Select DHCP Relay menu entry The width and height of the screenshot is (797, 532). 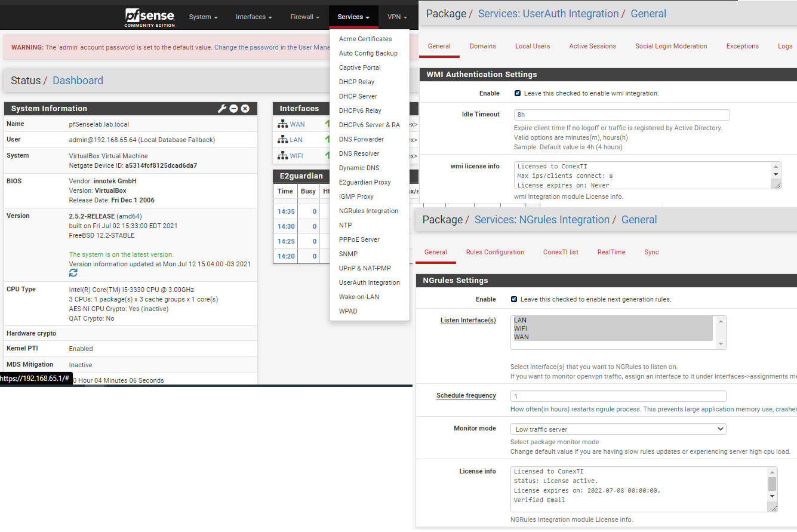[x=356, y=82]
